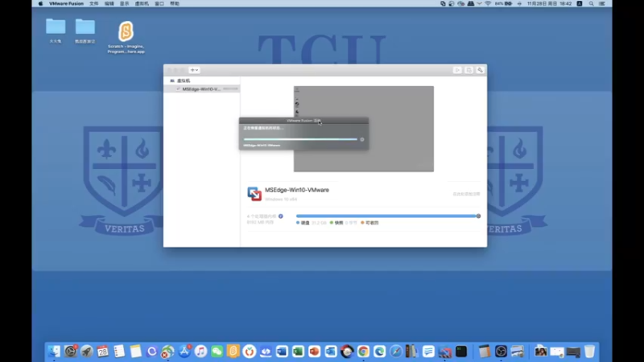644x362 pixels.
Task: Click the Spotlight search icon
Action: tap(592, 3)
